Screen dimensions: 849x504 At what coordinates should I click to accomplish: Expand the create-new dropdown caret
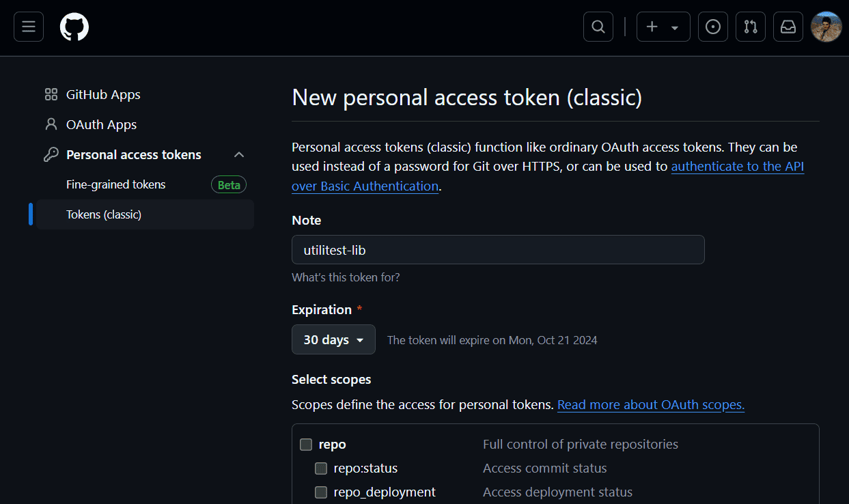675,27
